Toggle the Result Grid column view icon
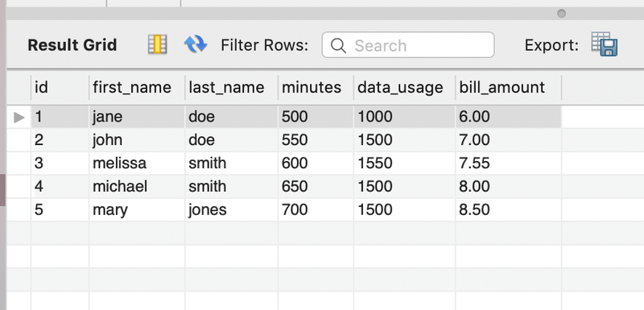Screen dimensions: 644x310 point(157,44)
